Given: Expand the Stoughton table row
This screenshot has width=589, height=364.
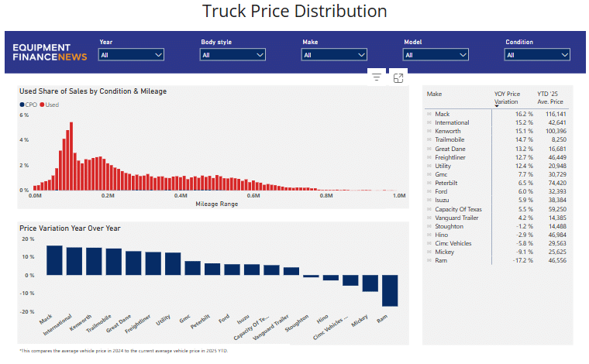Looking at the screenshot, I should (x=429, y=226).
